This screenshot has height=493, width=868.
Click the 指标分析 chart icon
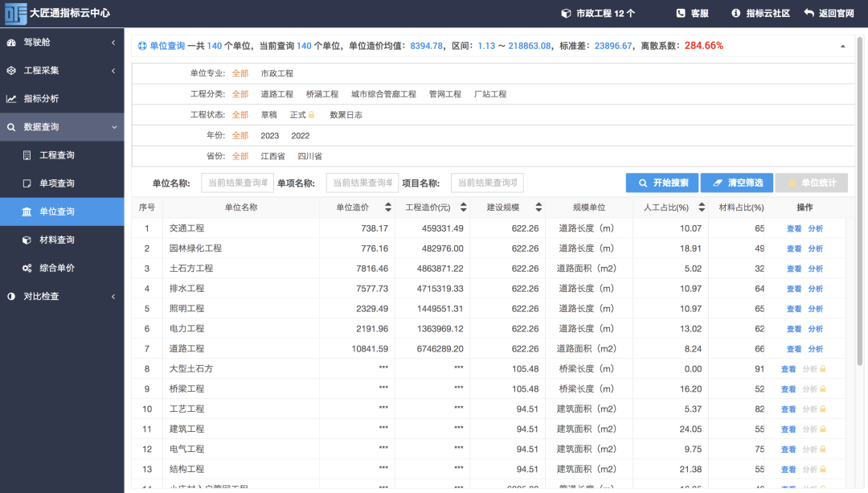tap(11, 99)
